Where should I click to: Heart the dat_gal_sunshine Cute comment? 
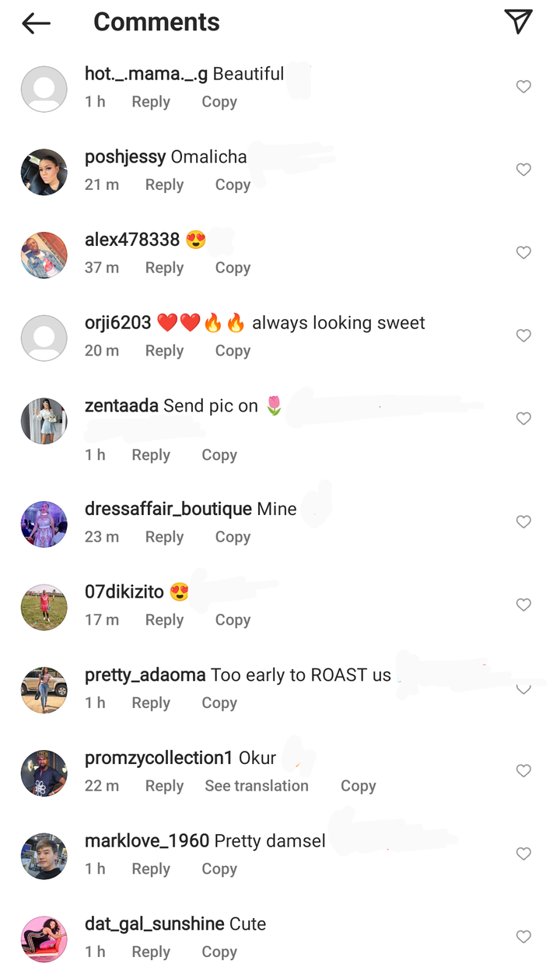click(523, 937)
